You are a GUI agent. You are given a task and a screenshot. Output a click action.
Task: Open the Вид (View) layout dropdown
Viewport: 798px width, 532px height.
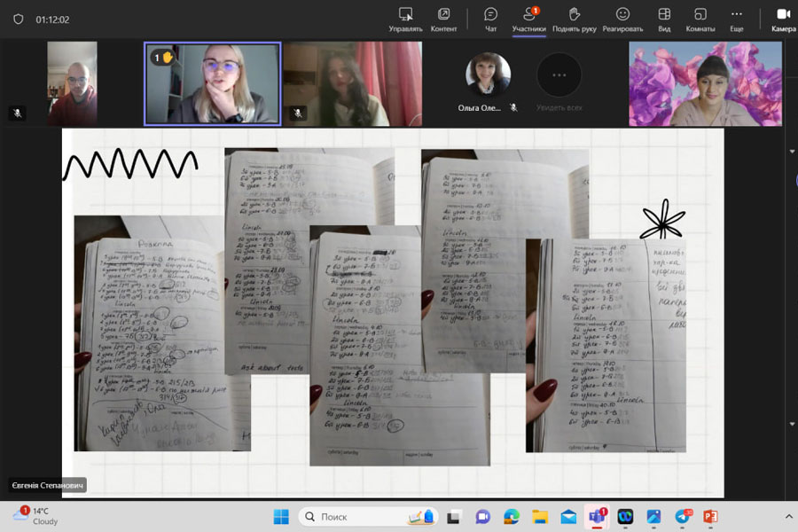[x=663, y=19]
